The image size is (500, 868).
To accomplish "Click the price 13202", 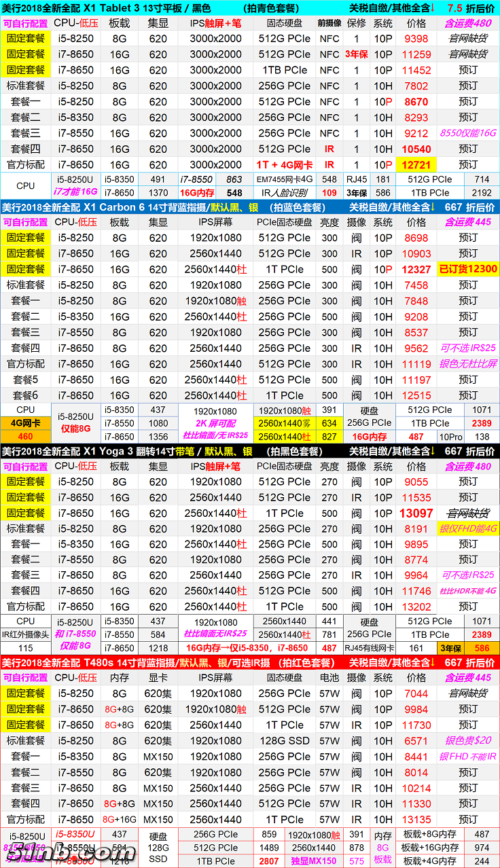I will [x=416, y=607].
